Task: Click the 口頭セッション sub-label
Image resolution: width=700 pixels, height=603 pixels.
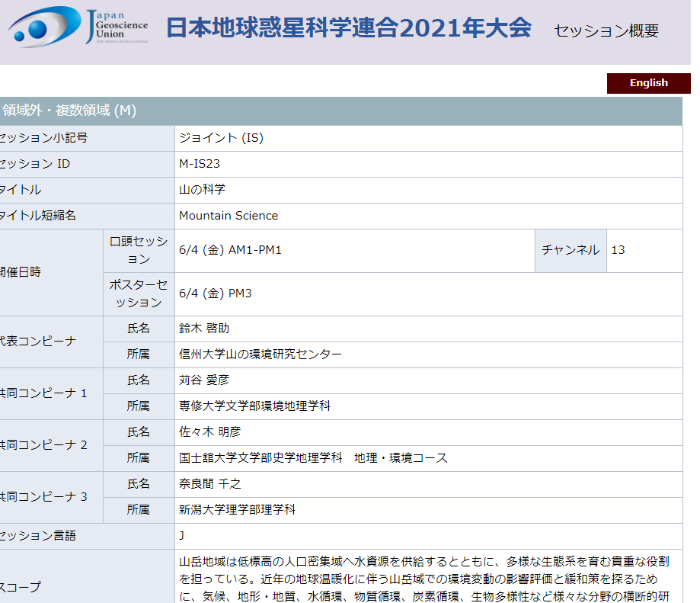Action: pos(139,251)
